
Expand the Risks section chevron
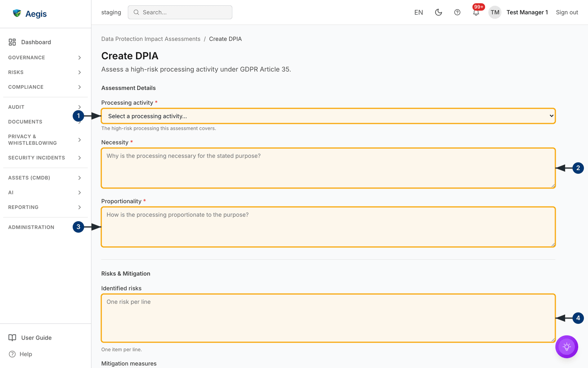click(x=80, y=72)
